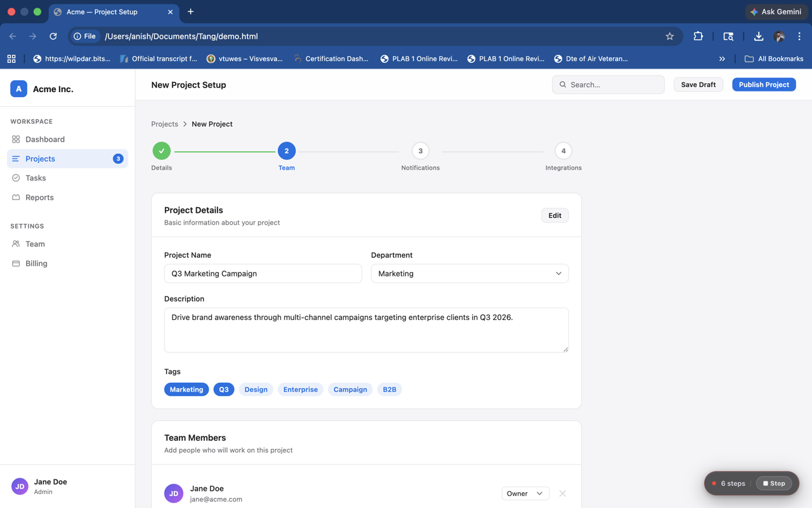Click the Team people icon under Settings
Viewport: 812px width, 508px height.
click(16, 244)
